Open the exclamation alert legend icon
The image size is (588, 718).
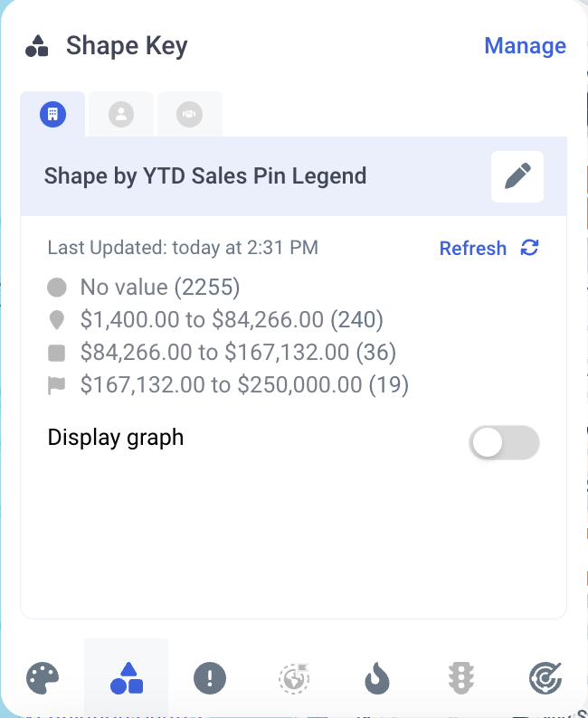210,677
